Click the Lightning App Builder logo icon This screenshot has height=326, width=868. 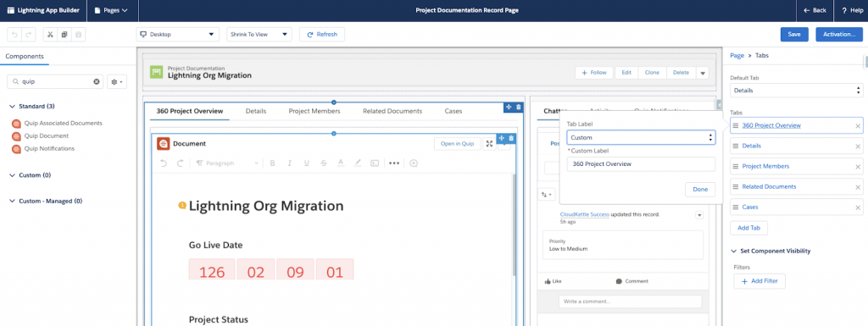[x=10, y=10]
